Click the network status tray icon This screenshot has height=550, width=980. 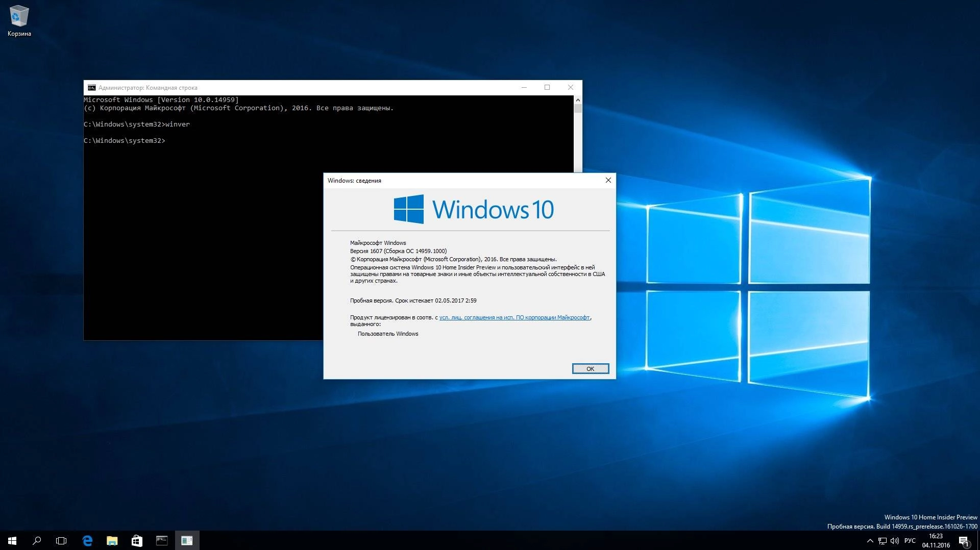[883, 541]
